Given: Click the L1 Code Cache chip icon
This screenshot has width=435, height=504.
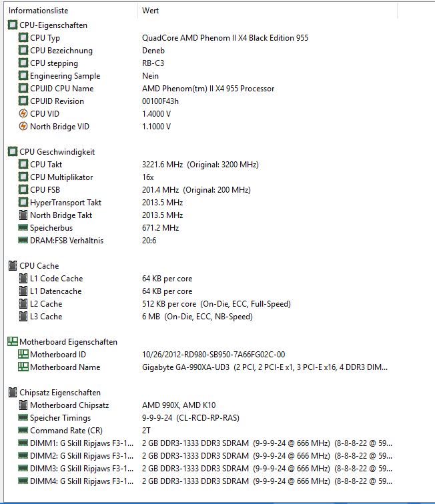Looking at the screenshot, I should coord(23,279).
